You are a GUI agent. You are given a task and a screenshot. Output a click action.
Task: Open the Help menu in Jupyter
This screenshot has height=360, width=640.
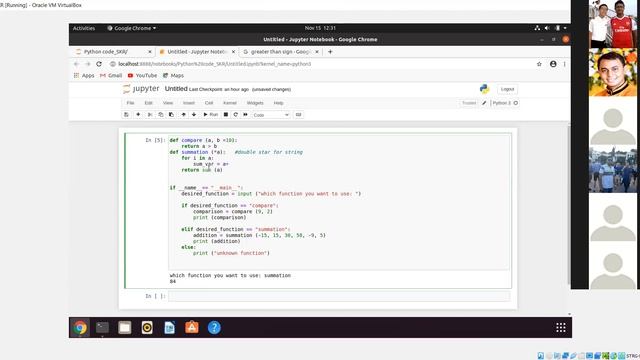click(278, 103)
